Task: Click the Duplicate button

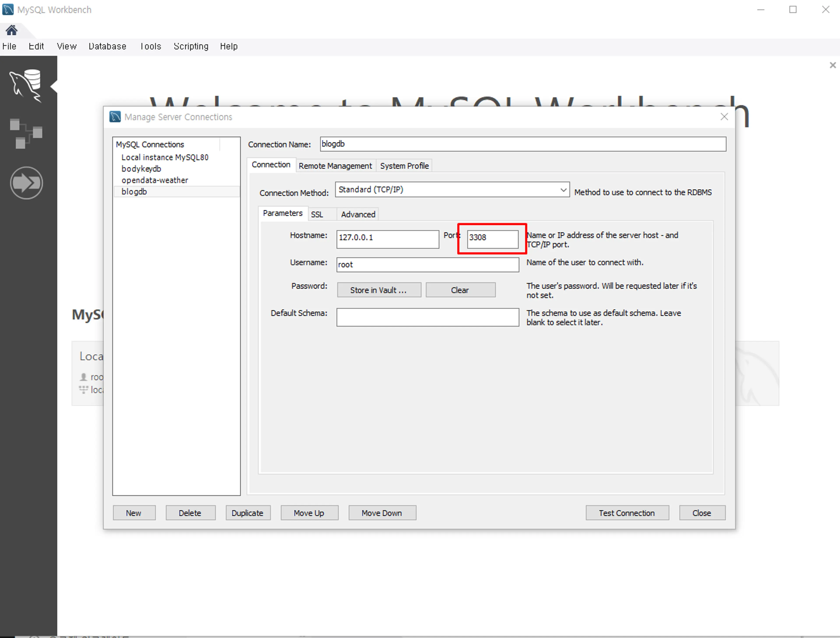Action: (x=248, y=513)
